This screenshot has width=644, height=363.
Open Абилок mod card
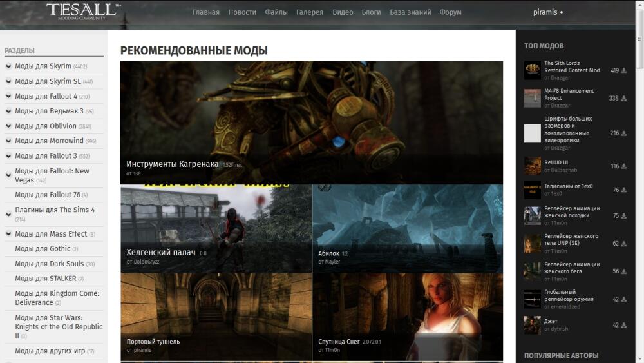pos(408,229)
